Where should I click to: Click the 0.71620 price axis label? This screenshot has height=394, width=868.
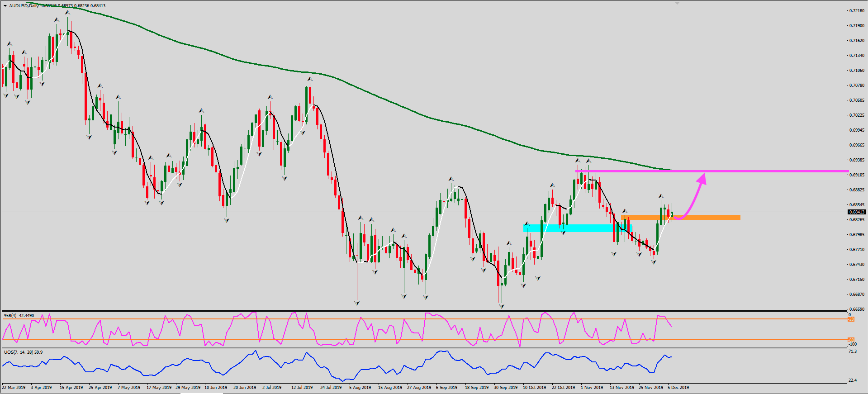(857, 40)
